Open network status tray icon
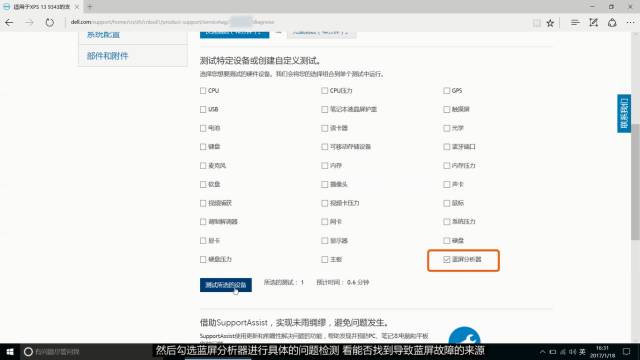This screenshot has height=360, width=640. point(562,351)
